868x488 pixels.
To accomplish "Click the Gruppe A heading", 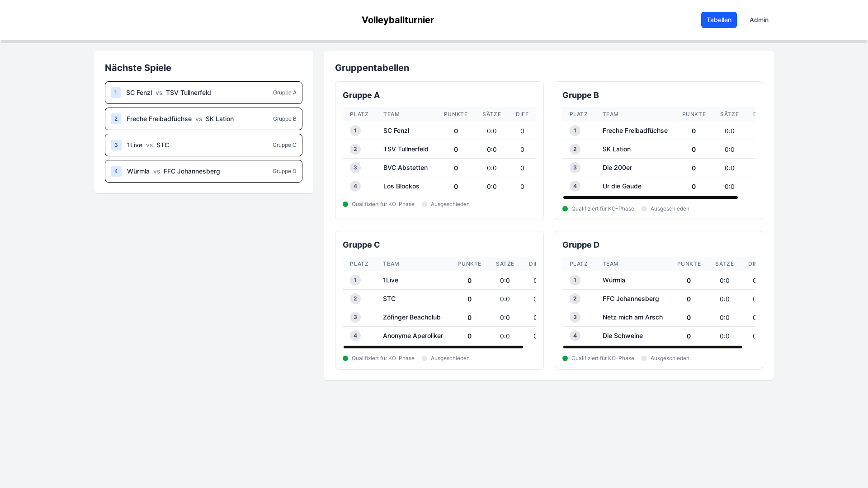I will [361, 95].
